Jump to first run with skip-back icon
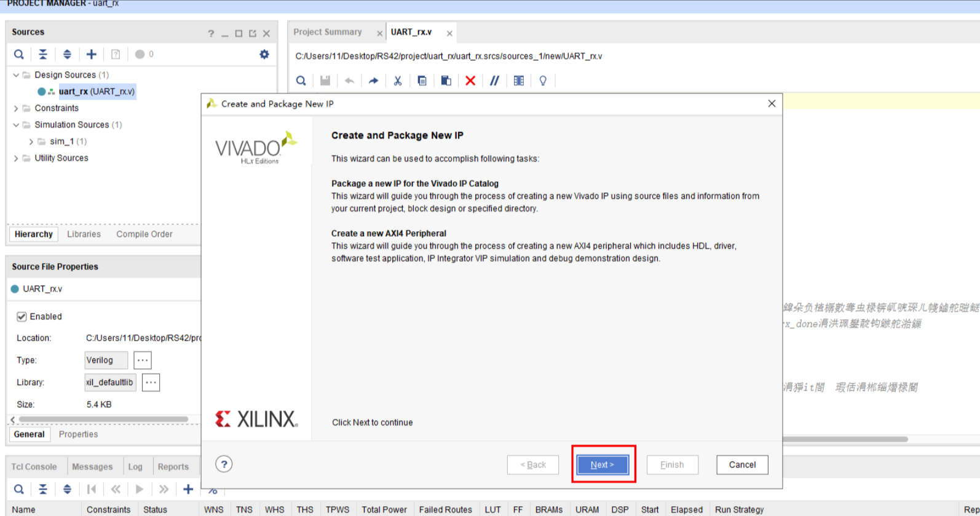Viewport: 980px width, 516px height. coord(92,489)
